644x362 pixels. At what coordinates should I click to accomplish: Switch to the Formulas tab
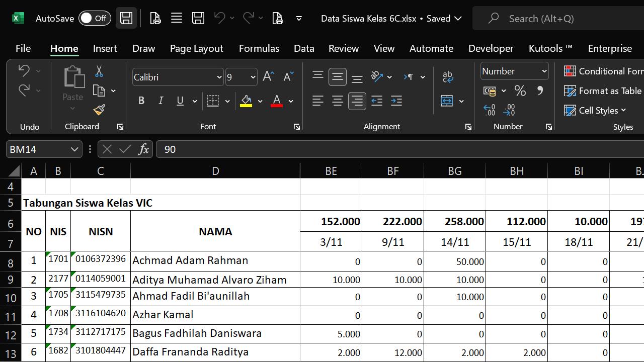point(259,48)
